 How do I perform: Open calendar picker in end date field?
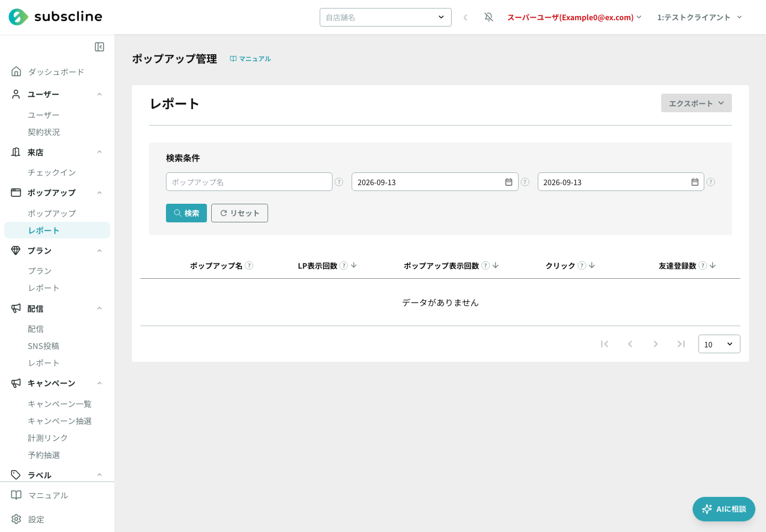[695, 182]
